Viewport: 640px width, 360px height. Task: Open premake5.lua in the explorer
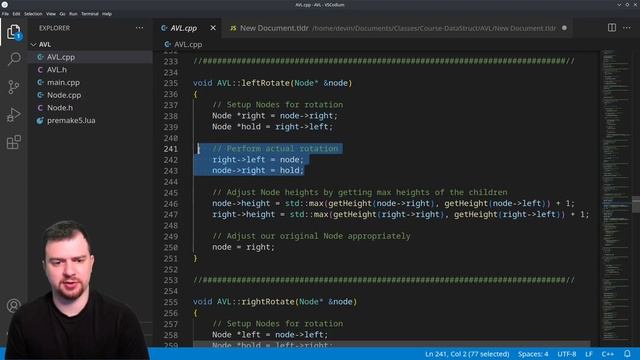click(71, 120)
